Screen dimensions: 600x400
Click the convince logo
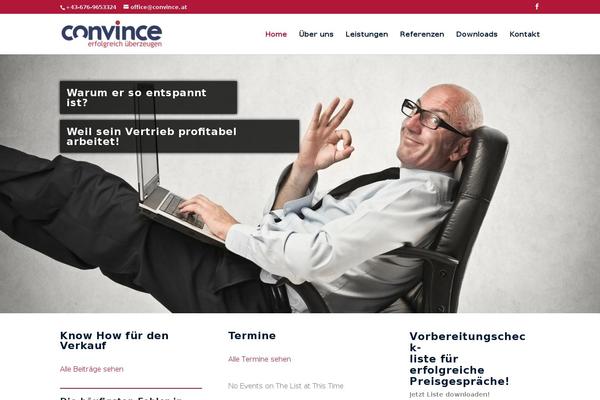coord(112,34)
